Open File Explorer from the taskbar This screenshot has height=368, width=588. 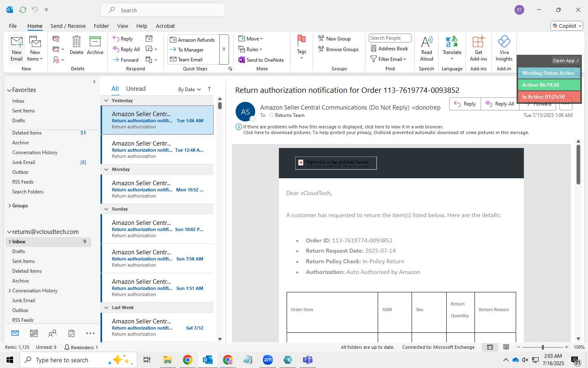(167, 360)
